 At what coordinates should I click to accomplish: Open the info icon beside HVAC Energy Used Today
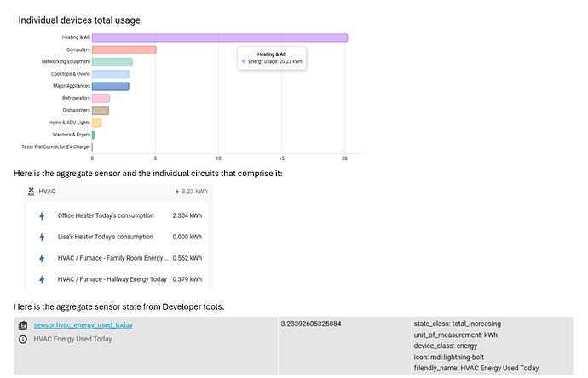click(23, 339)
